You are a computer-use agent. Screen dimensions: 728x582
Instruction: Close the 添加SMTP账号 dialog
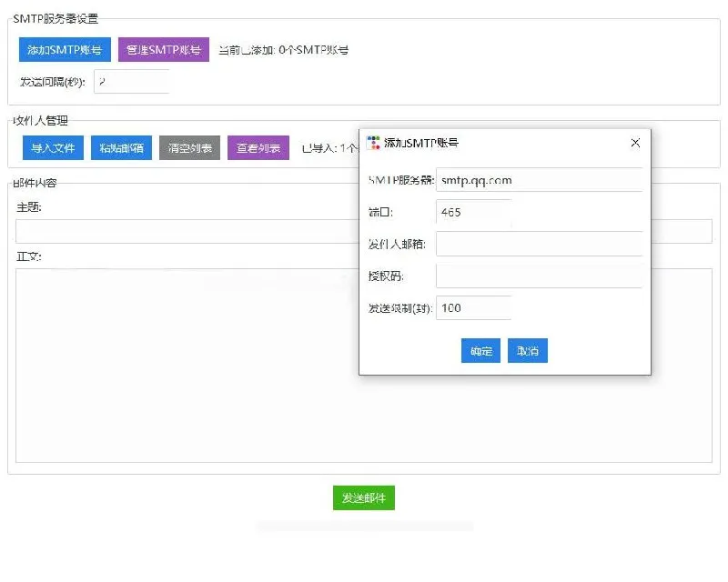[634, 143]
